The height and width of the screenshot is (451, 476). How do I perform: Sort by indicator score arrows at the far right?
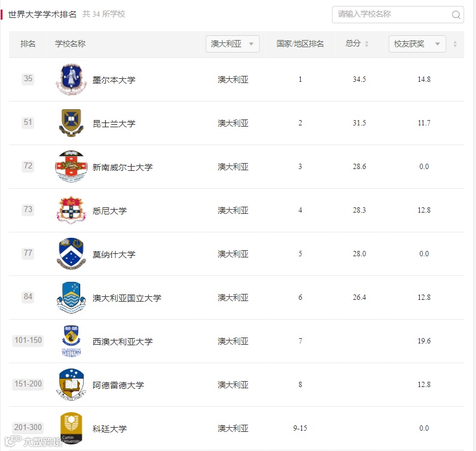[x=455, y=44]
